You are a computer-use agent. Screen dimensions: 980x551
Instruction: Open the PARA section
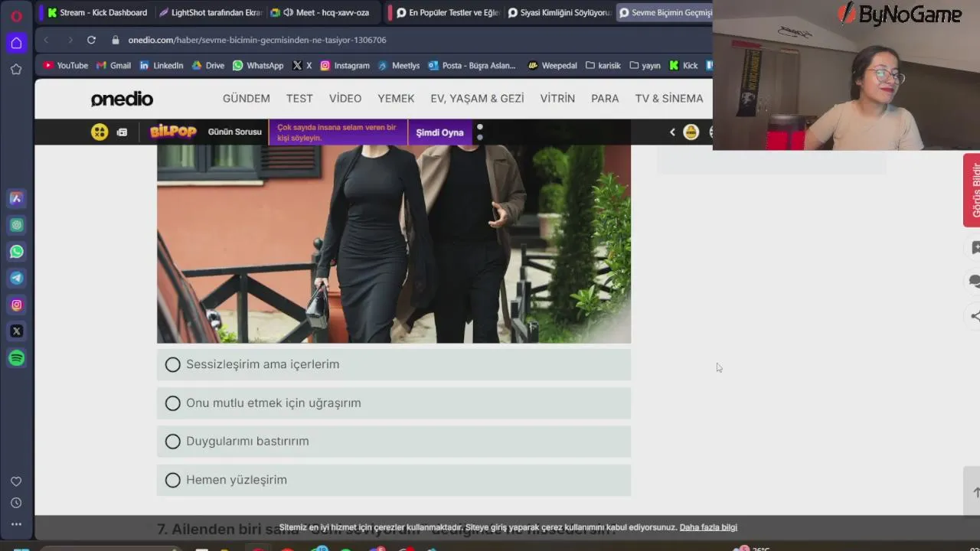[605, 99]
